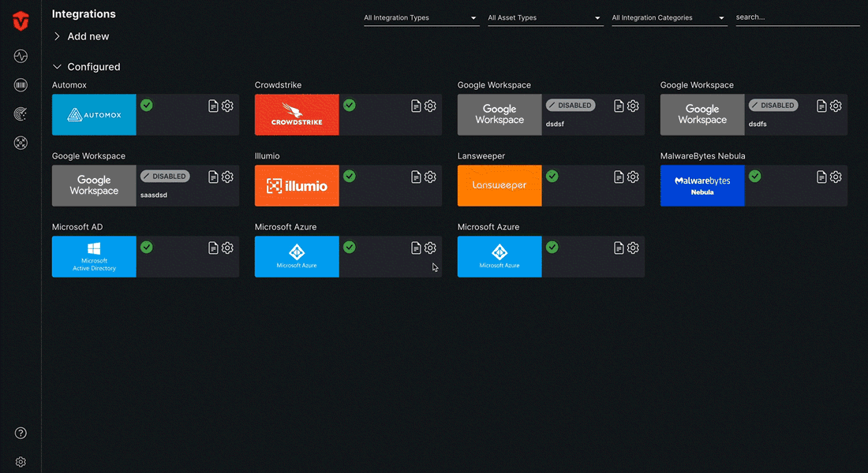Click the "dsdsf" instance name text
Image resolution: width=868 pixels, height=473 pixels.
(x=555, y=124)
